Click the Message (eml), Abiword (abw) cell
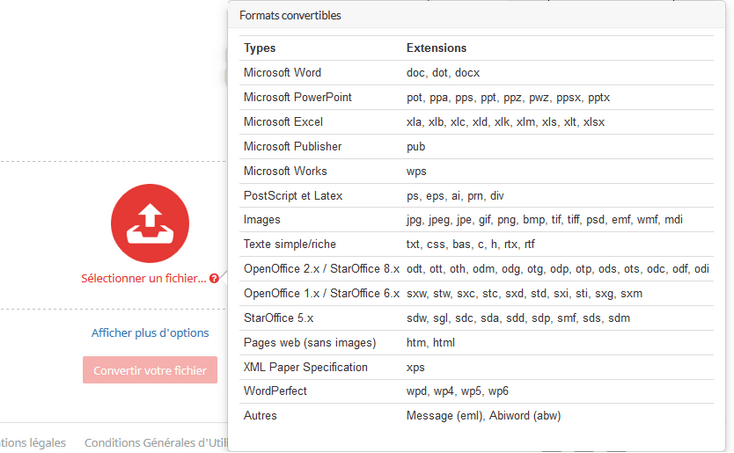 (x=484, y=416)
